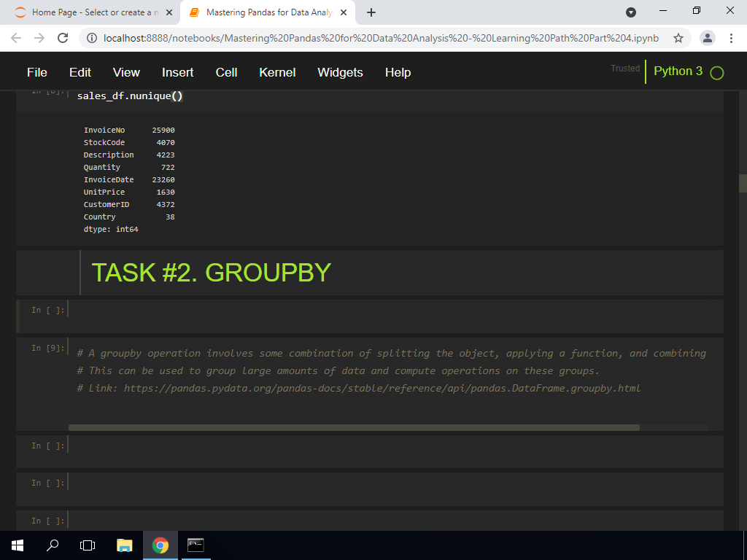Open the Chrome profile avatar
This screenshot has width=747, height=560.
(708, 38)
